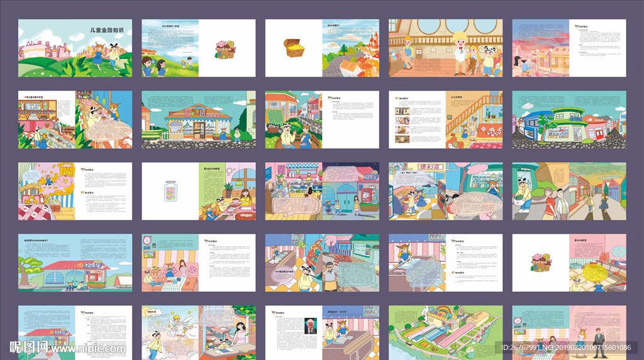Select the top-row spread with cupcake house on white page

tap(199, 48)
